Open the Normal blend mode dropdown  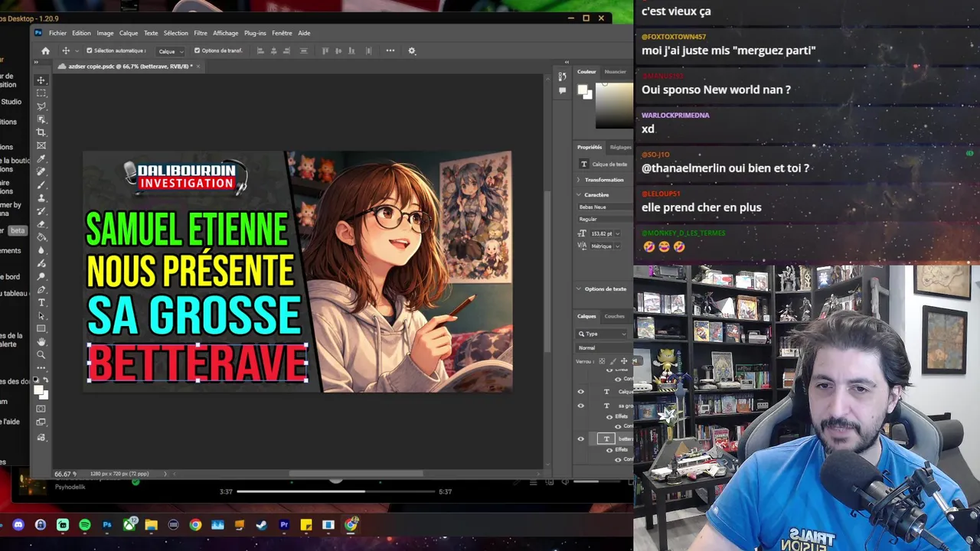click(605, 347)
